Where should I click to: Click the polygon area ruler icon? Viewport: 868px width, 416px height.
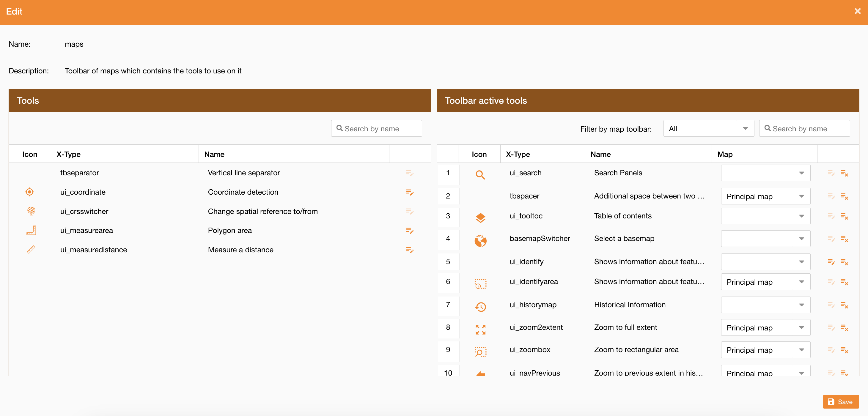(x=31, y=230)
